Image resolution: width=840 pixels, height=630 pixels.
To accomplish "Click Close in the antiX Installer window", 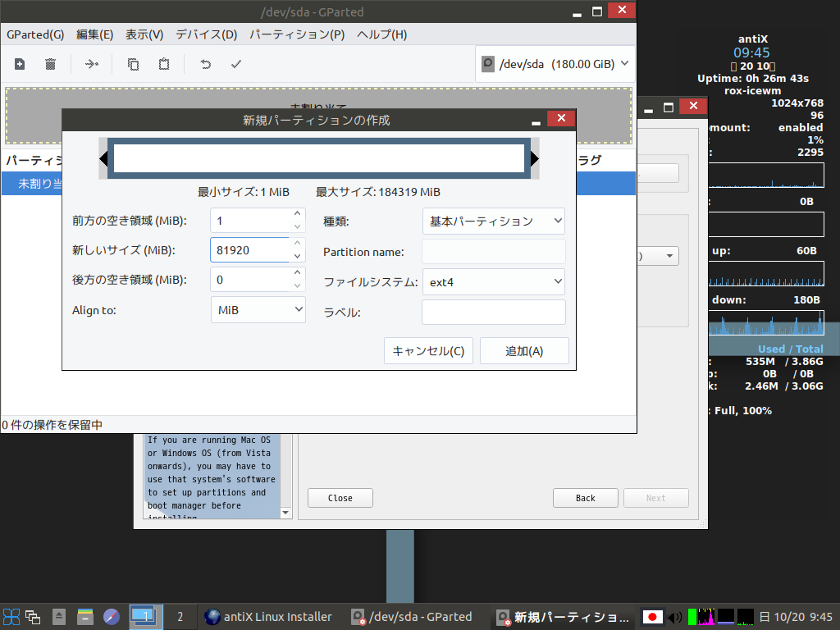I will pyautogui.click(x=340, y=498).
